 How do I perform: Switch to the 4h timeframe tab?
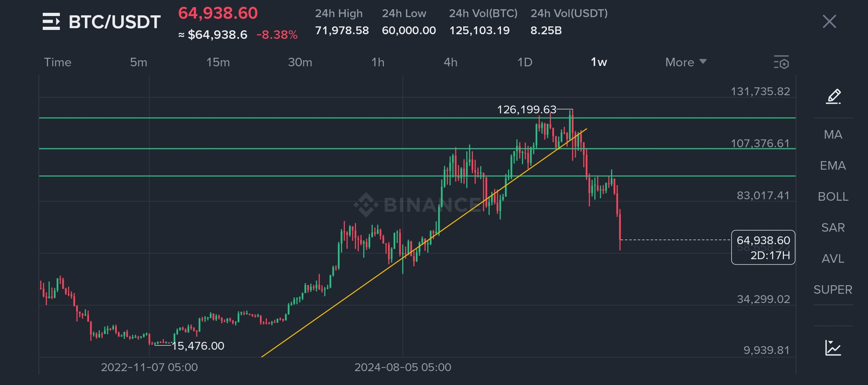[x=450, y=62]
